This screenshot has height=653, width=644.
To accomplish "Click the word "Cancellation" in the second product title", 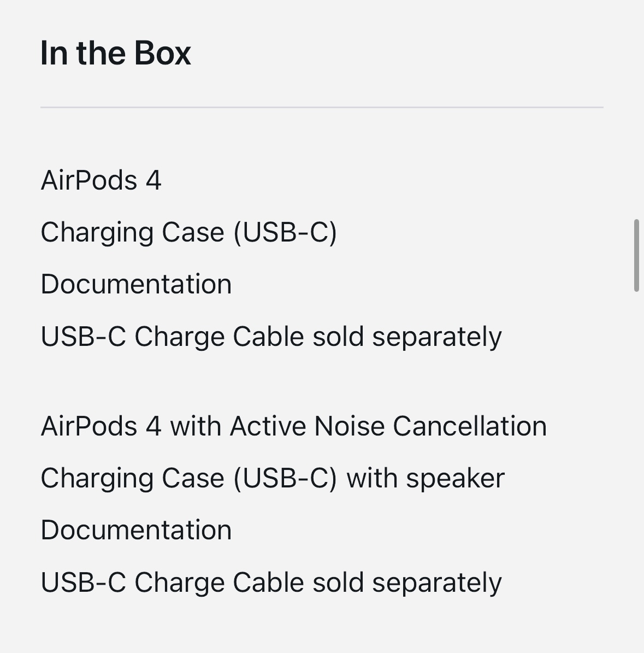I will click(470, 426).
